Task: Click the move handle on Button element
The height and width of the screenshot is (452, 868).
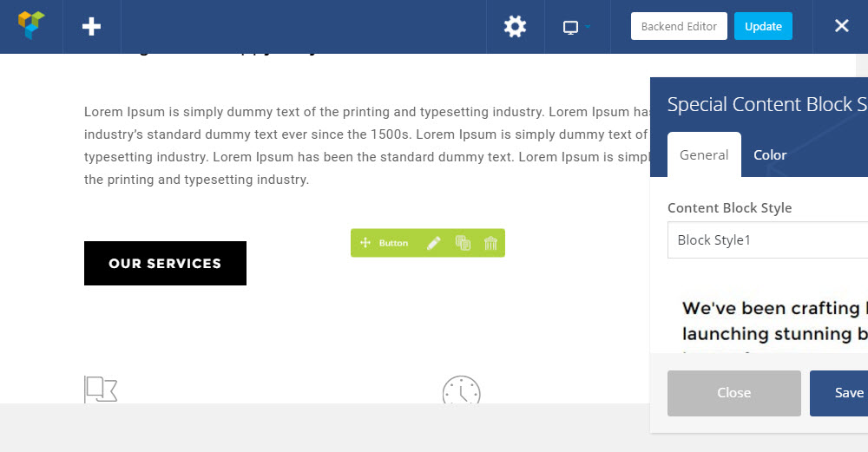Action: (365, 243)
